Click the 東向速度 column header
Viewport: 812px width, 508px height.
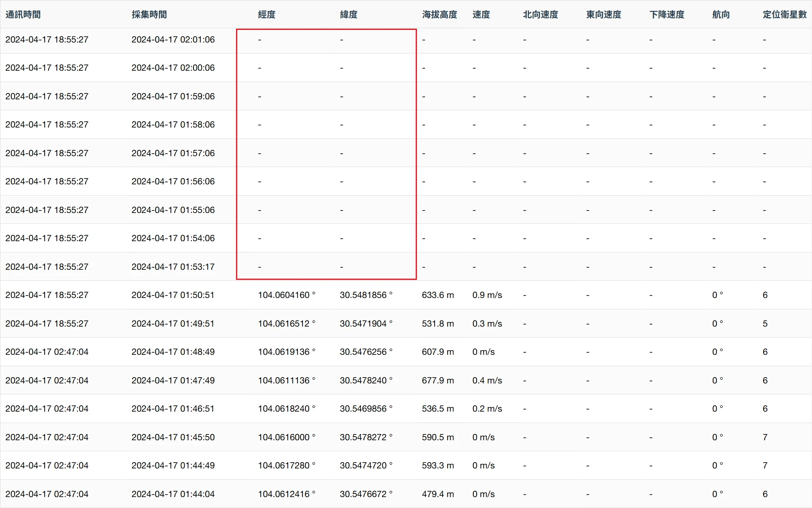point(604,15)
